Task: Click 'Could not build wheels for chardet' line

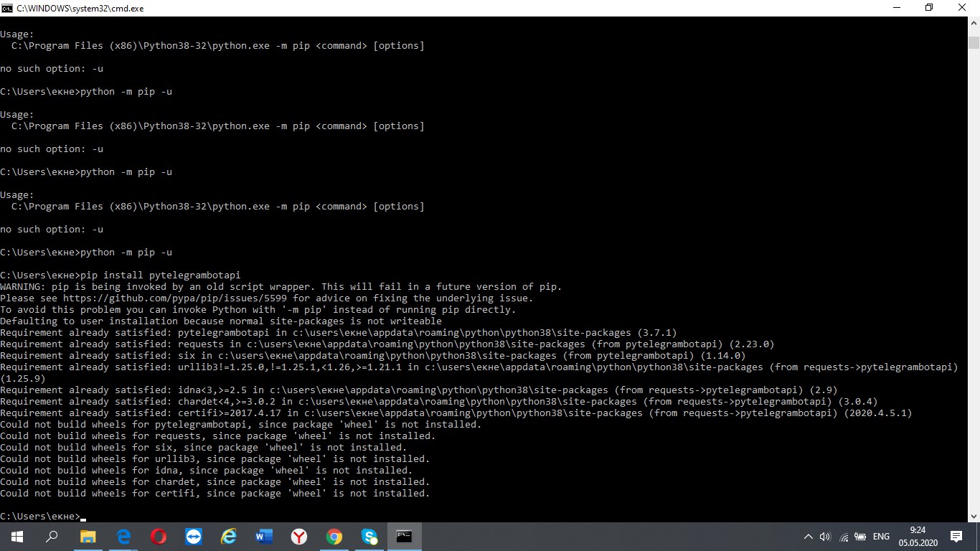Action: (215, 482)
